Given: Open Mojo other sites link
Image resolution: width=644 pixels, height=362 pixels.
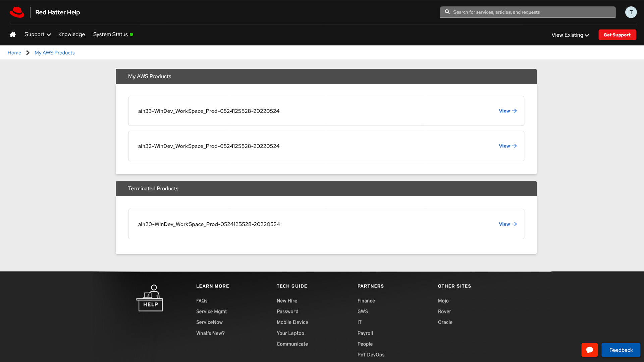Looking at the screenshot, I should tap(443, 301).
